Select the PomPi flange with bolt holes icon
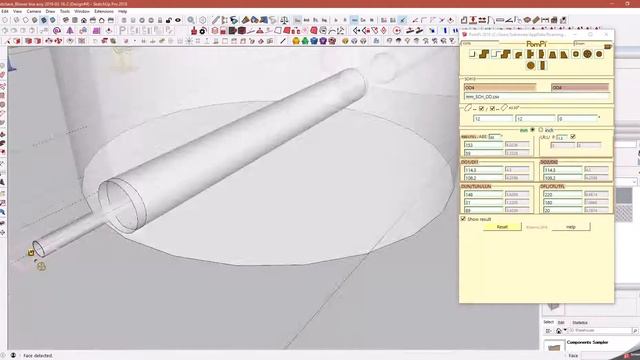Image resolution: width=640 pixels, height=360 pixels. 587,54
